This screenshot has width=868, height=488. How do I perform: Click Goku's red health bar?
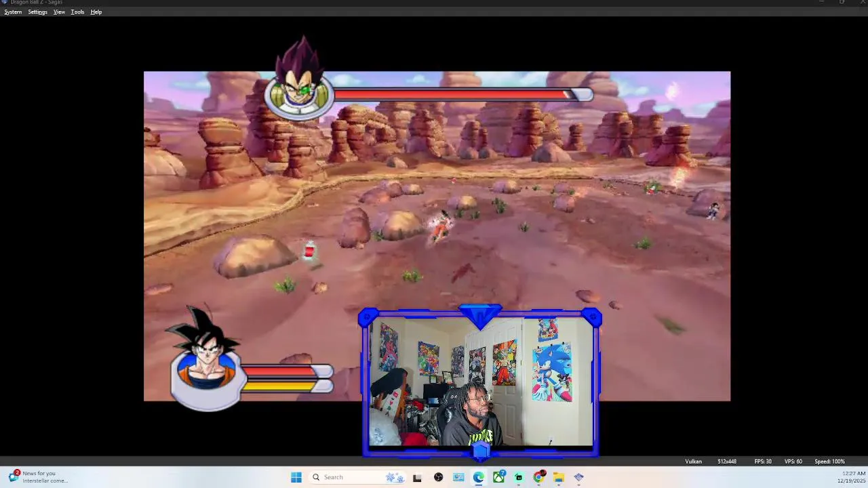click(x=288, y=371)
